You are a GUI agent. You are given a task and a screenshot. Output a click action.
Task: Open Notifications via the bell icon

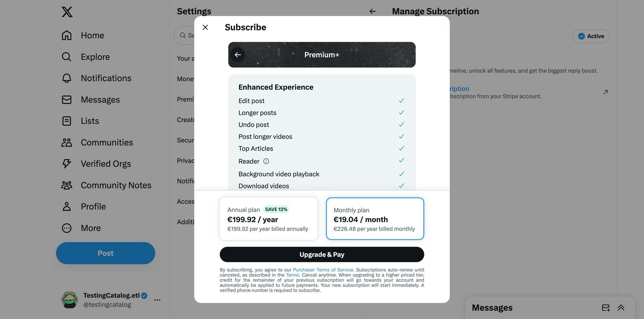click(x=66, y=78)
